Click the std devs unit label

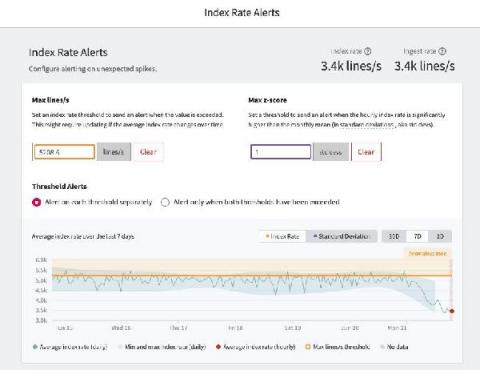tap(331, 152)
